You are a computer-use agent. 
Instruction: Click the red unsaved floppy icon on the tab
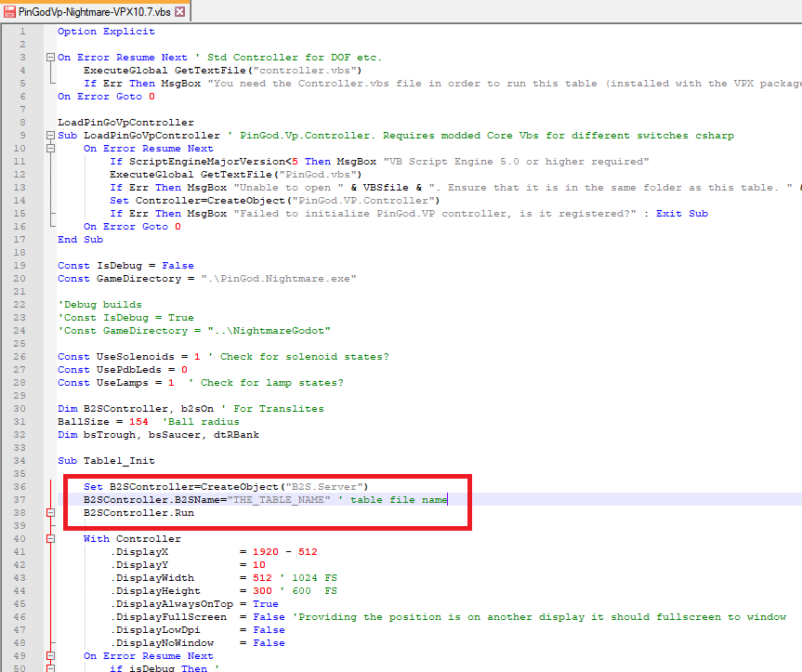click(9, 12)
